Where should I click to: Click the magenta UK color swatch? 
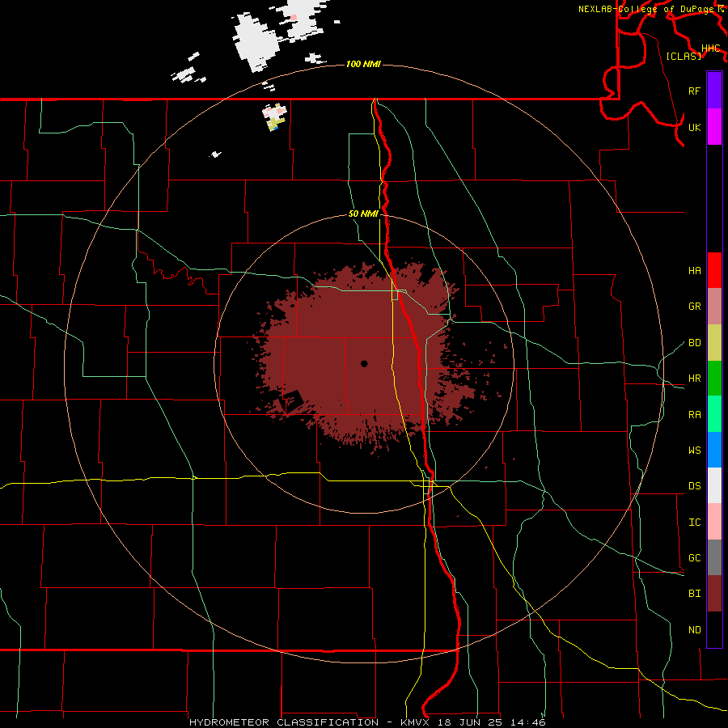714,127
